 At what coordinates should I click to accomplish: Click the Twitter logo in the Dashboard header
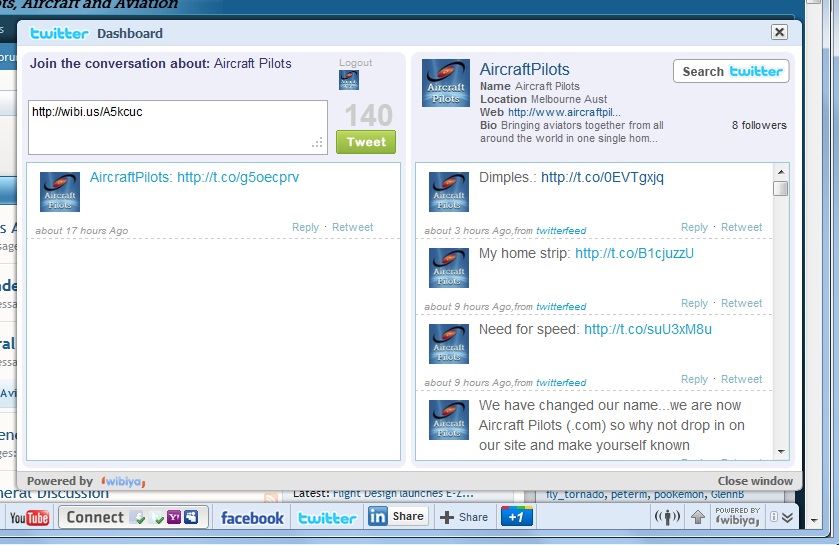59,33
